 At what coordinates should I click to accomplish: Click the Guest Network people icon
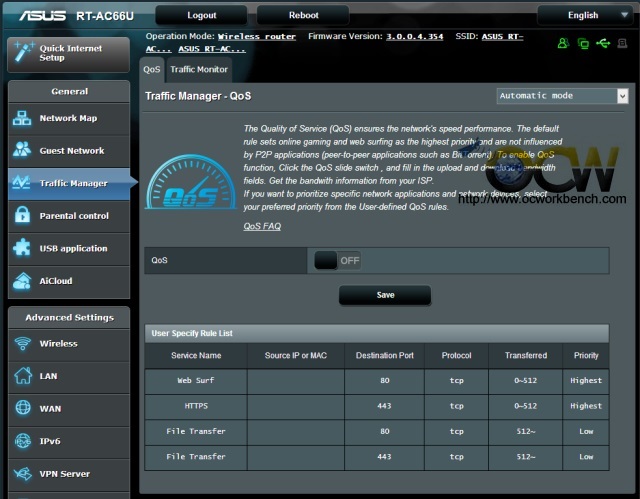coord(22,150)
